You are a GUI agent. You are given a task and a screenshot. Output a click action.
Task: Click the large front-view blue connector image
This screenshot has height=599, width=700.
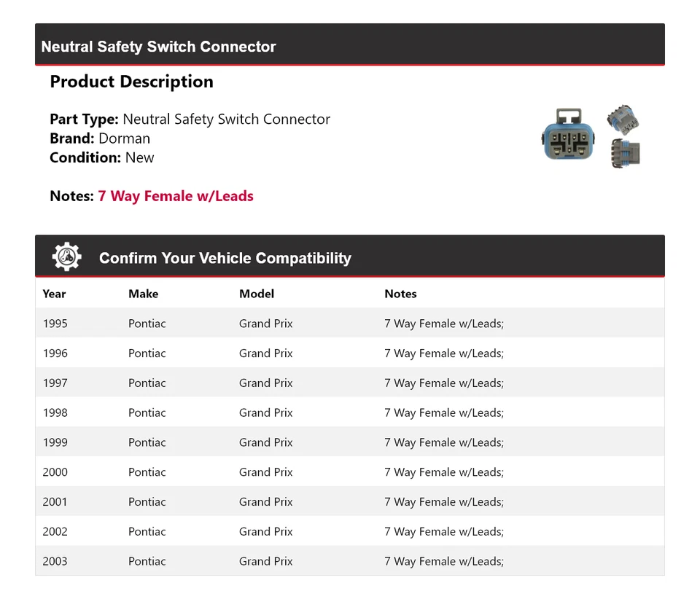(568, 136)
